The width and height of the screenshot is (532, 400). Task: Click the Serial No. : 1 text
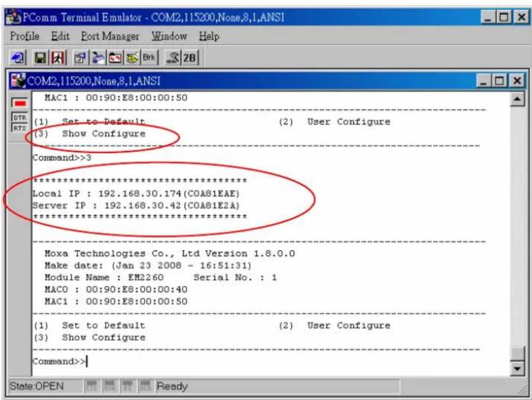[235, 277]
